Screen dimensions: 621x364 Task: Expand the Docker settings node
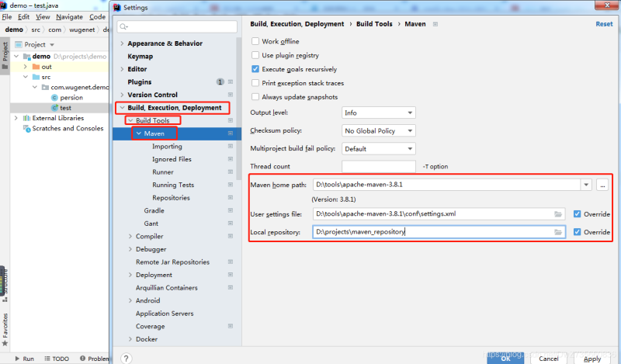[x=130, y=339]
